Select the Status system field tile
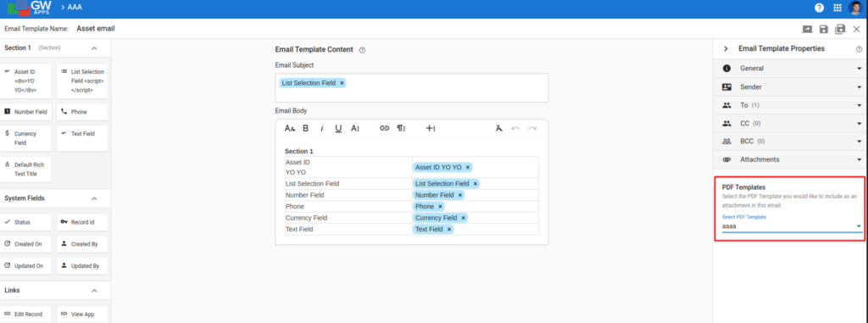The height and width of the screenshot is (323, 868). coord(26,222)
